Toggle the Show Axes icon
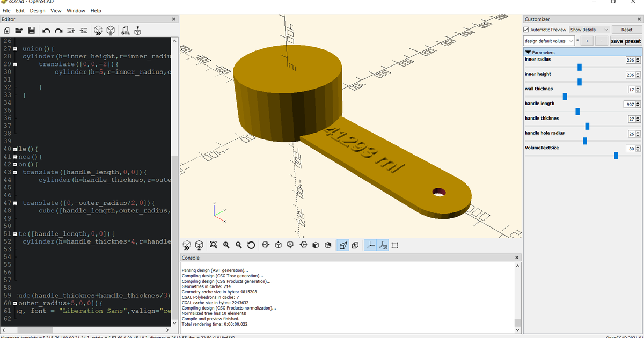 (371, 245)
